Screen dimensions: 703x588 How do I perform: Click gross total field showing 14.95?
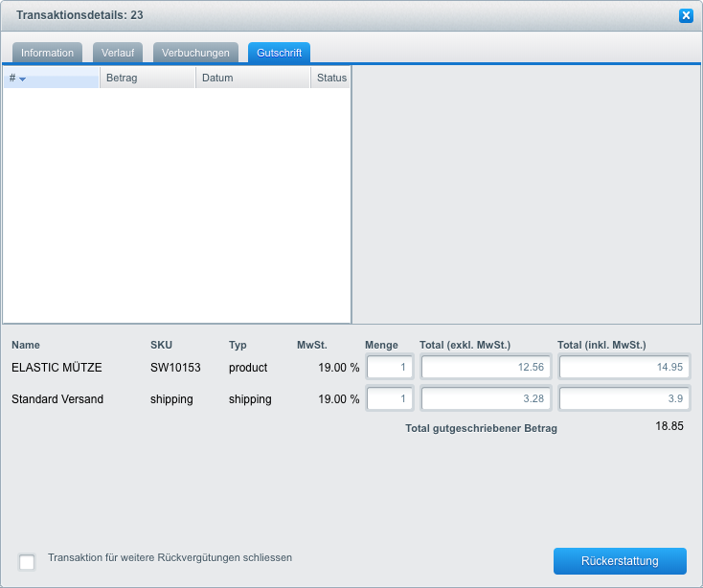click(x=624, y=368)
